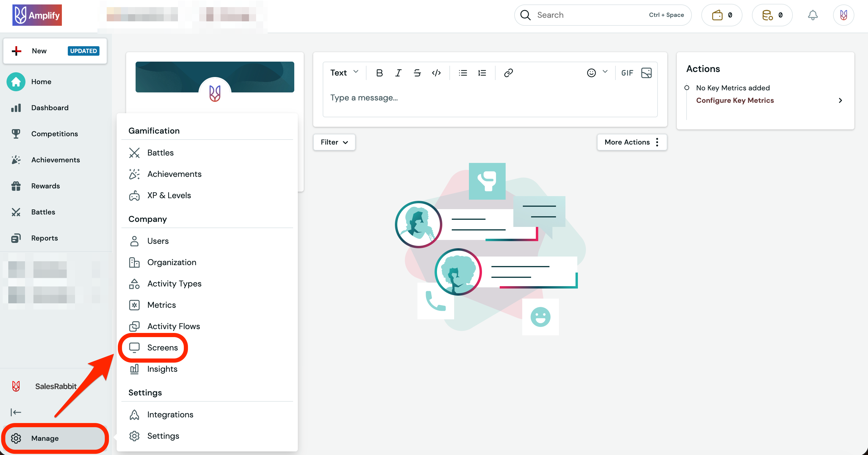Image resolution: width=868 pixels, height=455 pixels.
Task: Apply italic formatting in editor
Action: pos(398,73)
